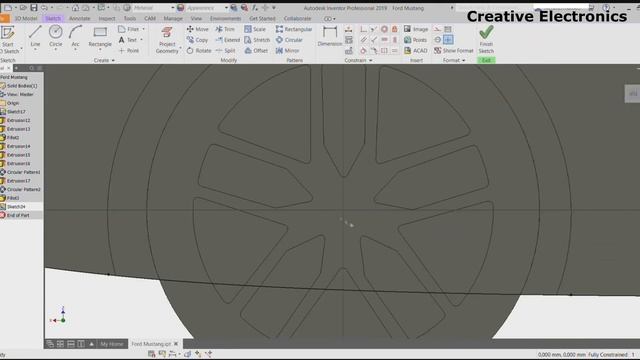Choose the Fillet tool
Screen dimensions: 640x360
pyautogui.click(x=129, y=29)
